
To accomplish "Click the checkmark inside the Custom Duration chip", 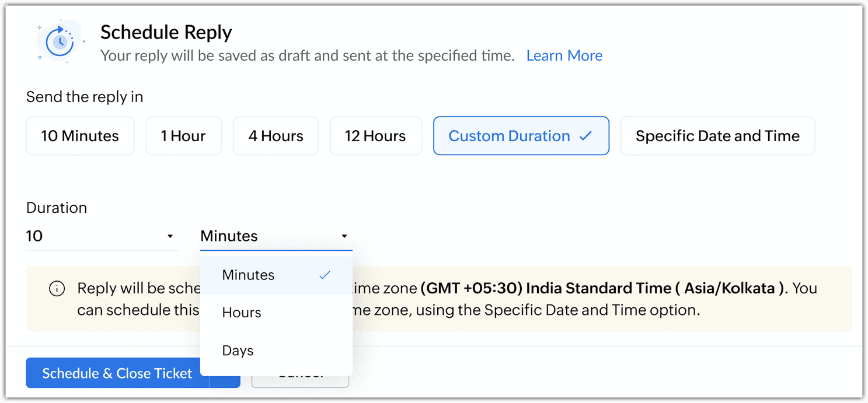I will [x=585, y=136].
